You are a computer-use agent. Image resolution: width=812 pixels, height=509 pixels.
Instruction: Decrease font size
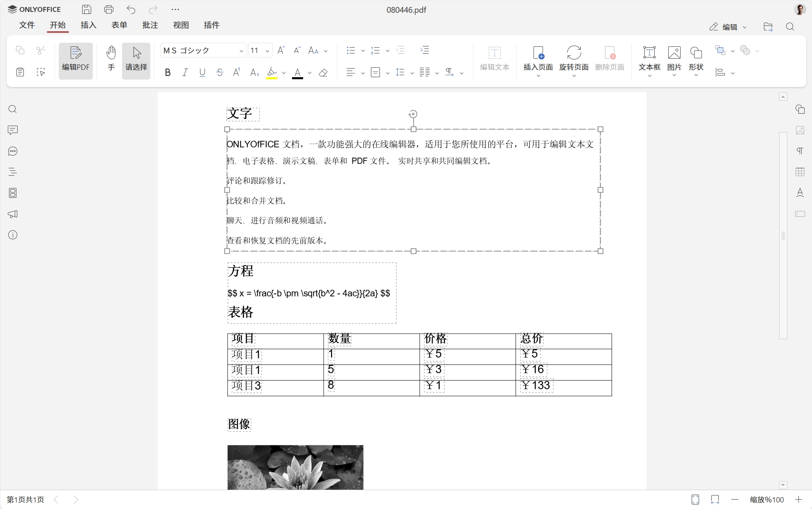coord(297,50)
